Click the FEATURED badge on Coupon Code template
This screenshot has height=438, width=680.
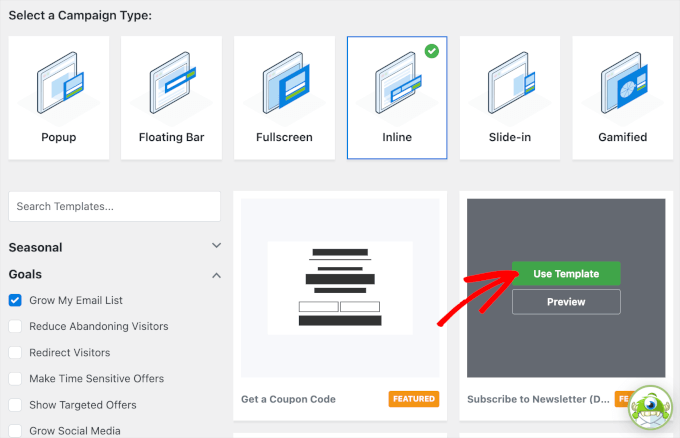click(414, 399)
